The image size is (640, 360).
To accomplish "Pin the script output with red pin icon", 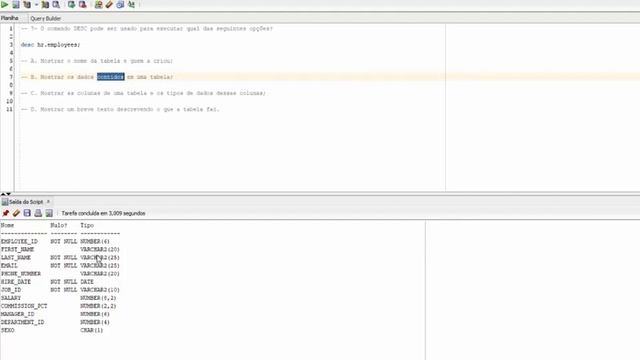I will click(x=5, y=213).
